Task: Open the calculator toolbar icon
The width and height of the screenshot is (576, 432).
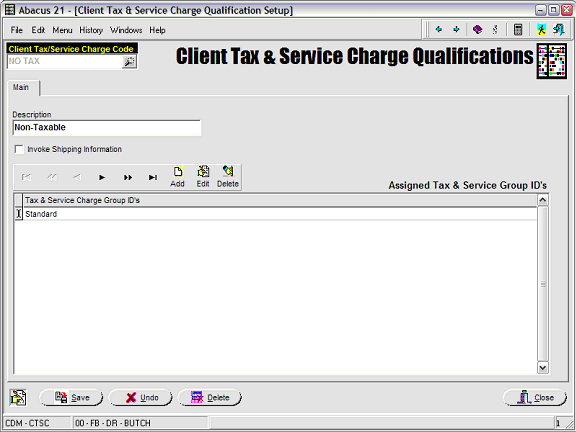Action: pos(518,29)
